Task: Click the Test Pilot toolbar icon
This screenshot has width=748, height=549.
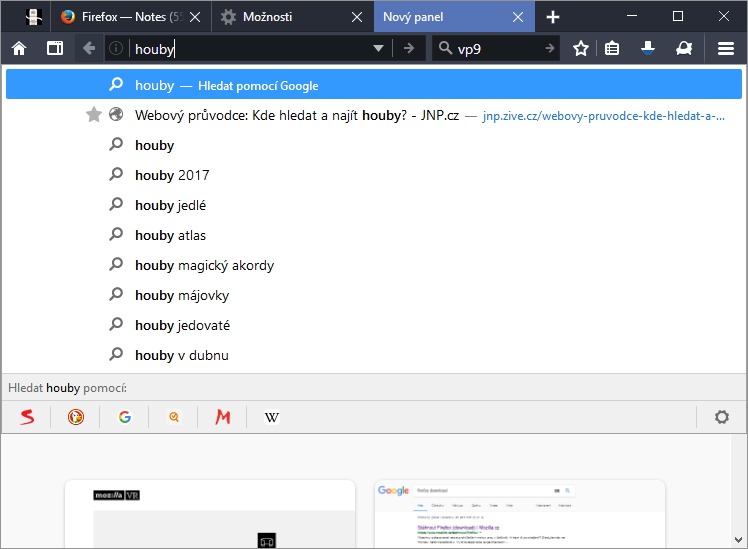Action: point(684,48)
